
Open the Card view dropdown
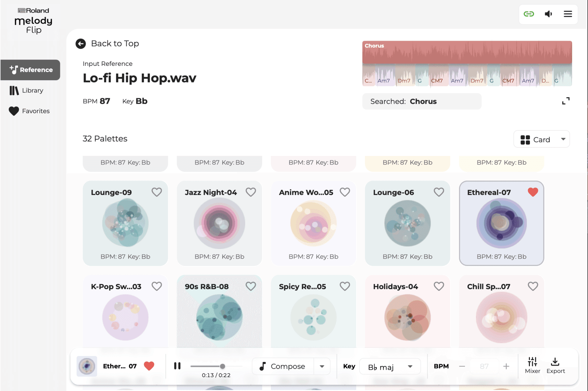point(542,139)
